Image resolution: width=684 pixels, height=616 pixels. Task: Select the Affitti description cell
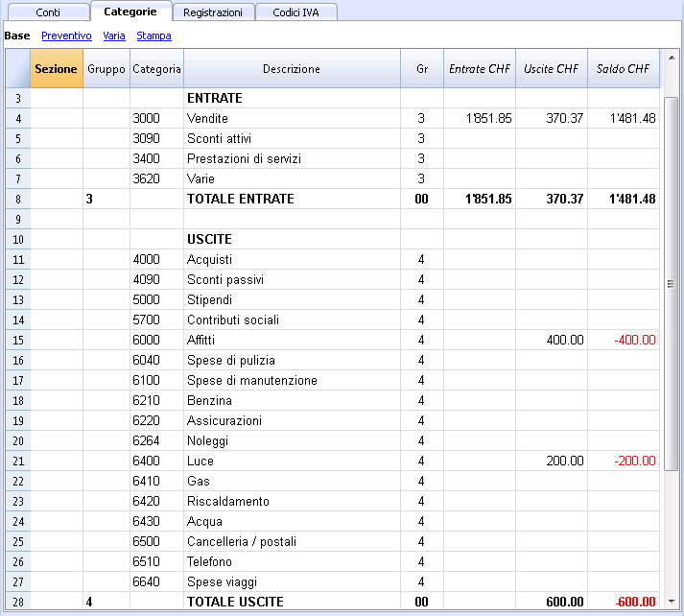click(x=292, y=340)
